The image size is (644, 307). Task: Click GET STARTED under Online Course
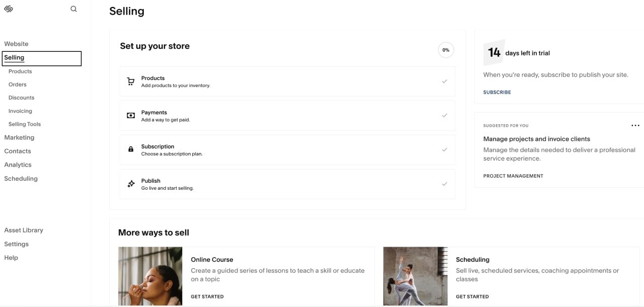[x=207, y=297]
